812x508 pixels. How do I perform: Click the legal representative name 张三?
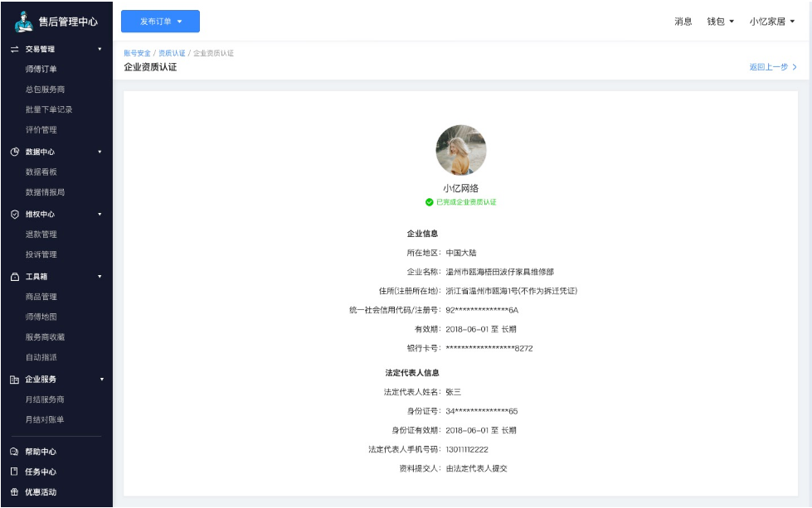tap(453, 392)
